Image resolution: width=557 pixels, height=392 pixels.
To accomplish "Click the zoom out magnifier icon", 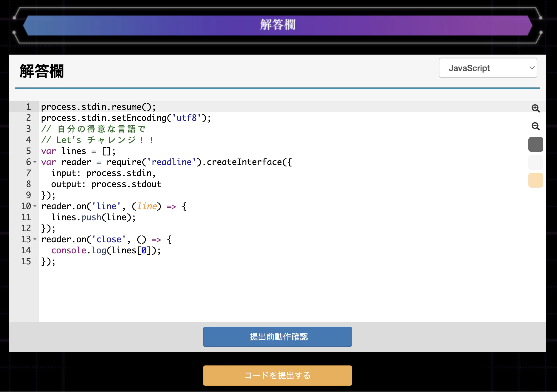I will coord(536,126).
